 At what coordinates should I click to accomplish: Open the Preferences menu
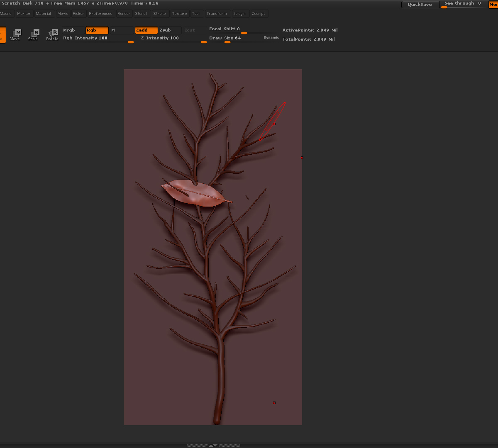click(100, 14)
